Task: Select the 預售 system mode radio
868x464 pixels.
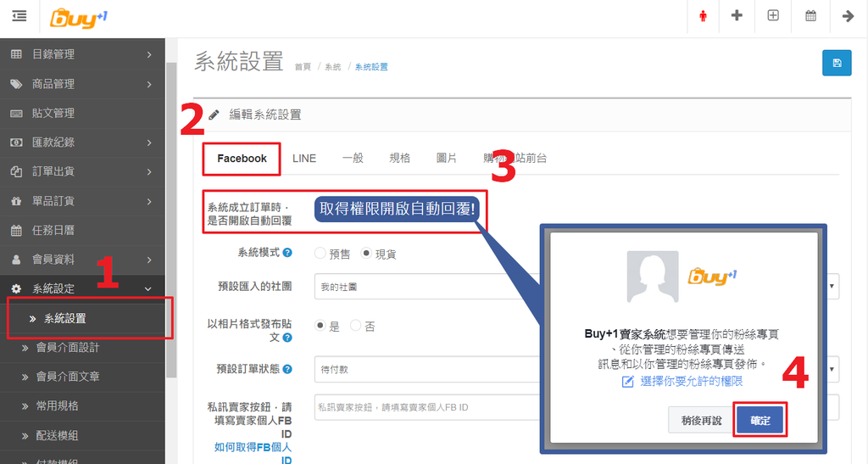Action: 320,254
